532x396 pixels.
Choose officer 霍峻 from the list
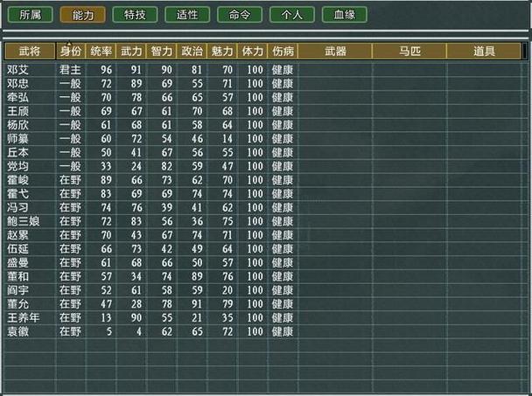tap(16, 179)
